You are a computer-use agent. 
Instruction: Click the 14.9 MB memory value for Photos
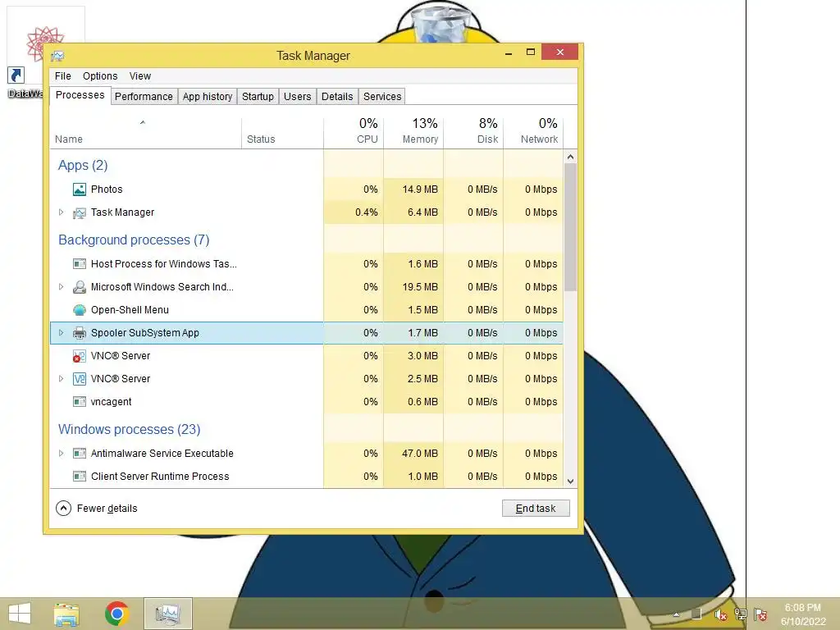pos(420,189)
